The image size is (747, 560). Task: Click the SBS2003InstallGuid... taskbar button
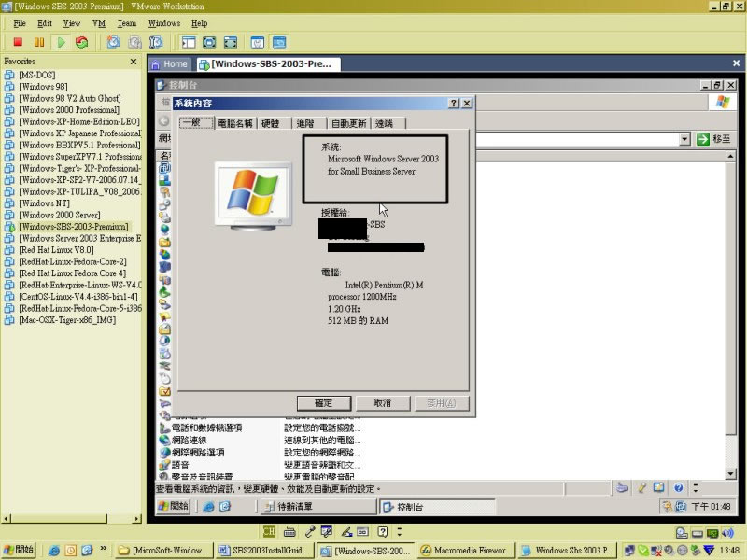point(263,551)
